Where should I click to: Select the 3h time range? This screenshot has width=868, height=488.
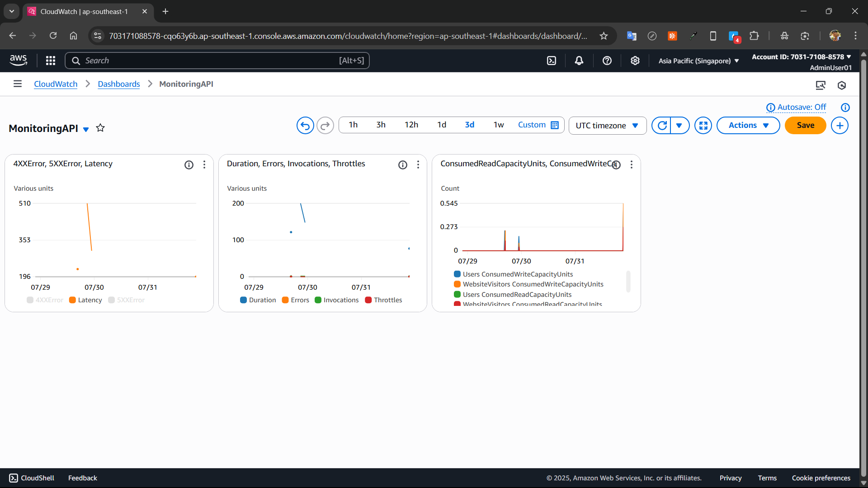[x=381, y=125]
